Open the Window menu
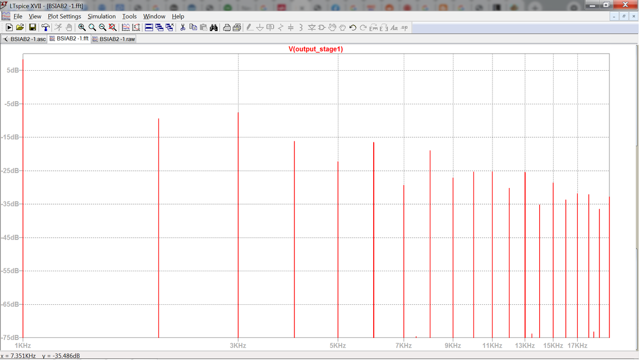The height and width of the screenshot is (364, 642). click(x=154, y=17)
